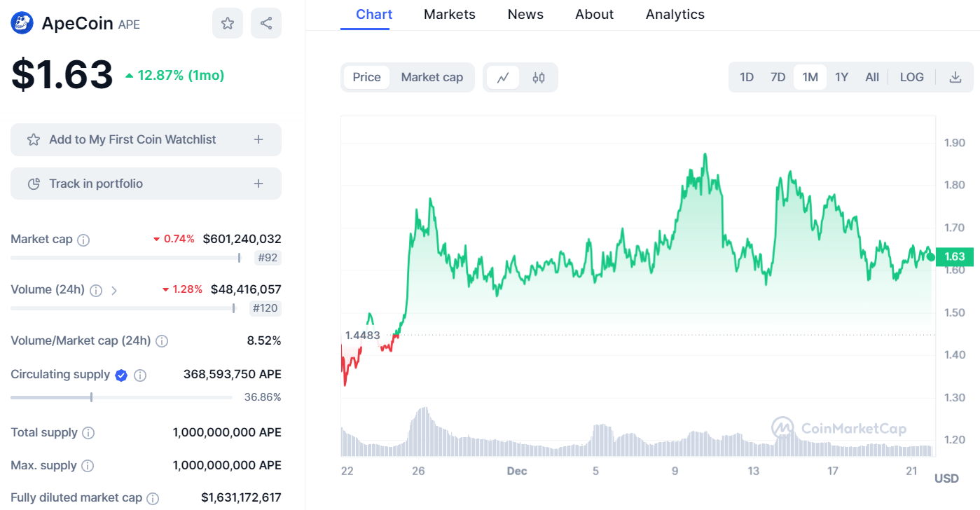Image resolution: width=980 pixels, height=510 pixels.
Task: Set chart range to 1Y
Action: [842, 77]
